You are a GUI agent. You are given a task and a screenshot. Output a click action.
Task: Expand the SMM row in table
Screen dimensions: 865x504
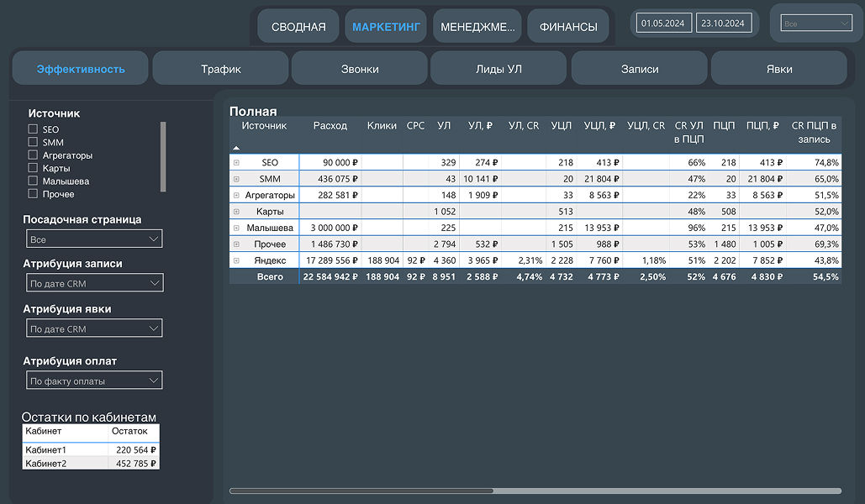pyautogui.click(x=236, y=179)
